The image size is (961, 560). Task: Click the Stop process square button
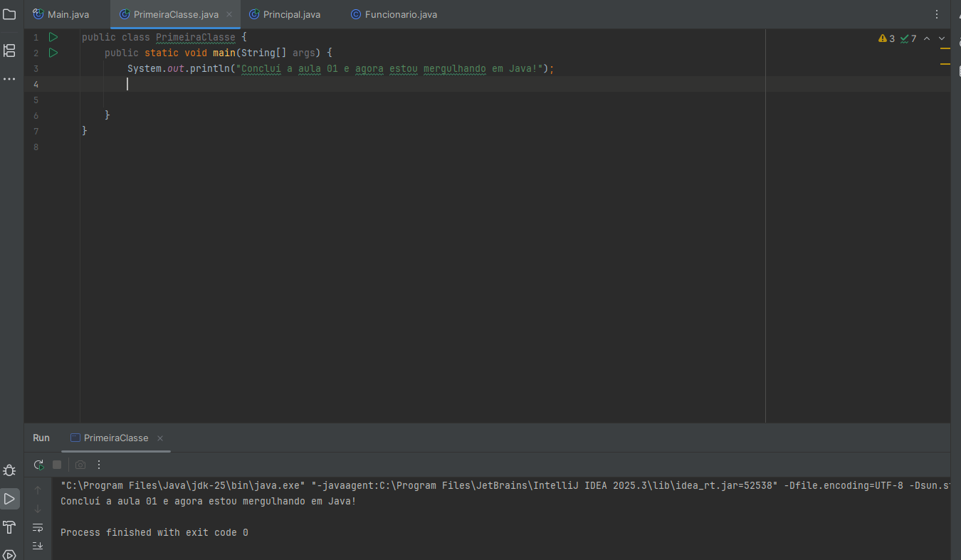click(57, 465)
